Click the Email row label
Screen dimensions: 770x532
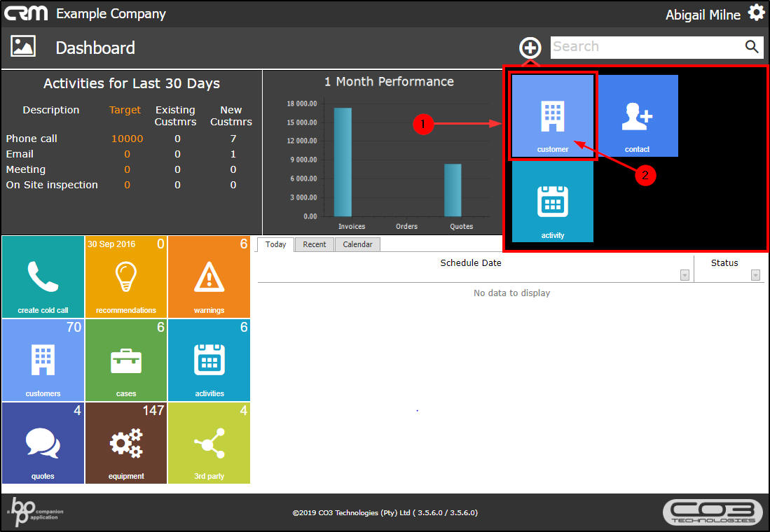[x=20, y=154]
